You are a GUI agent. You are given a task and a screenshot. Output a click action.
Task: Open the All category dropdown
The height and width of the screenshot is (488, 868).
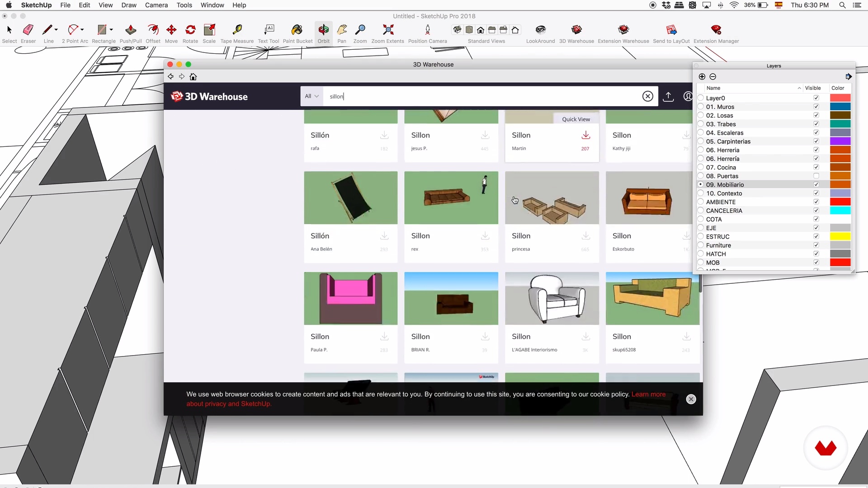click(311, 96)
